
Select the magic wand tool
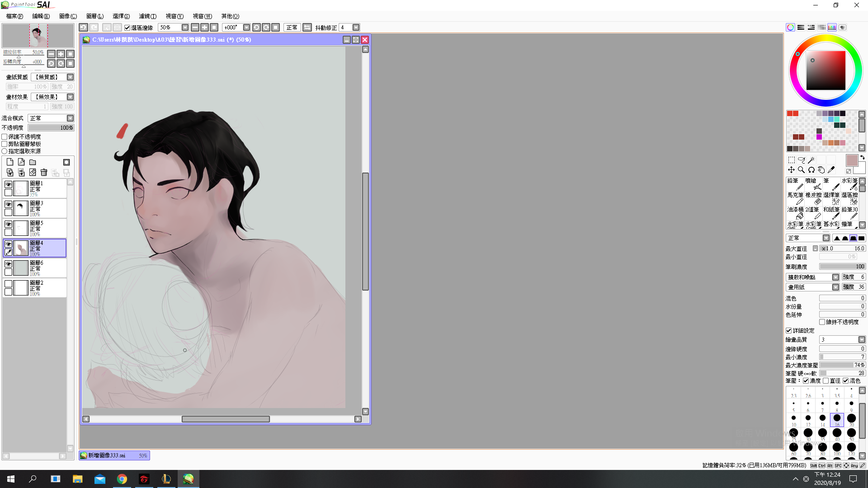tap(811, 160)
